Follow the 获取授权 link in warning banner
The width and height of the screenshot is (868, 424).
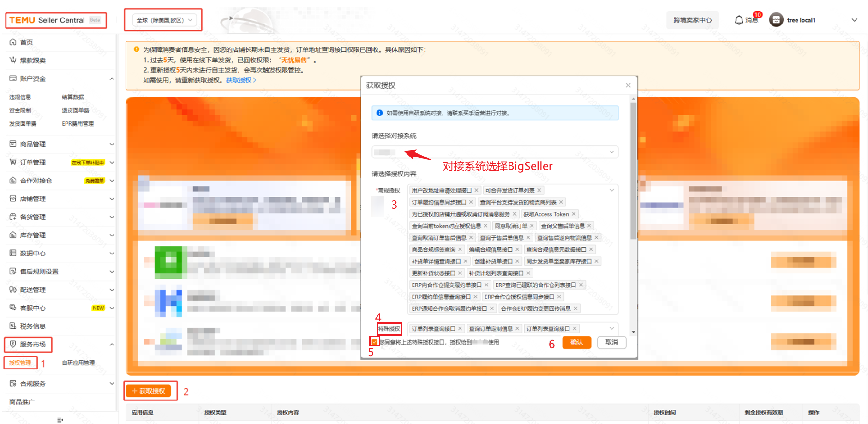pyautogui.click(x=241, y=80)
